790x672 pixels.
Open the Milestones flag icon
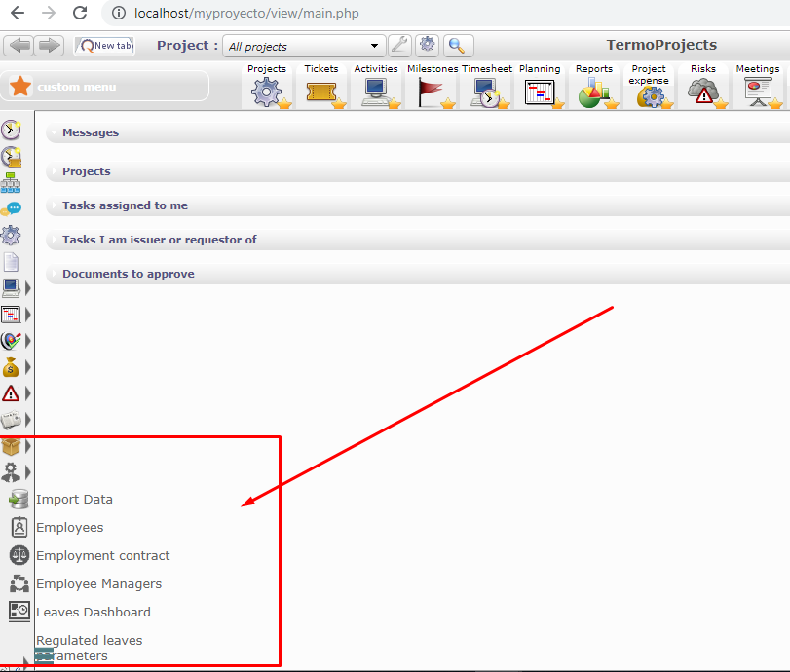pyautogui.click(x=431, y=92)
